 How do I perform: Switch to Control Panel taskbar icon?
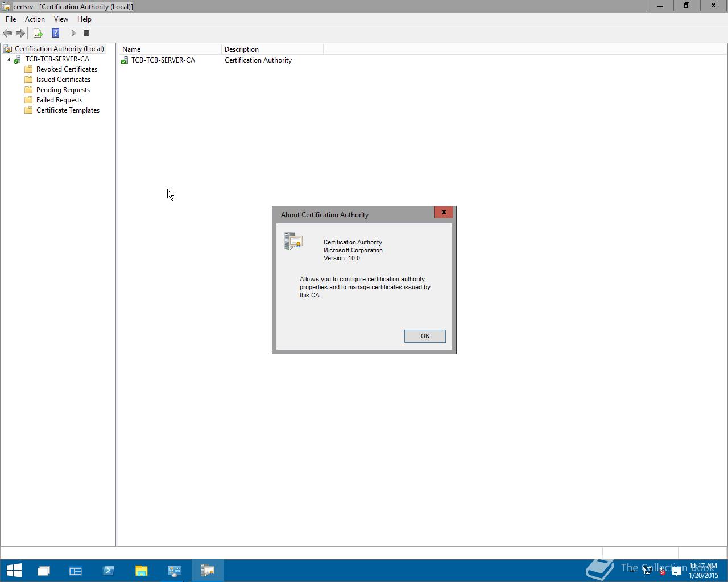click(175, 570)
